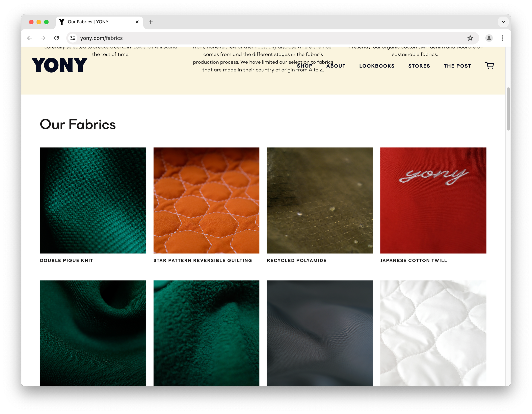This screenshot has width=532, height=414.
Task: Expand the tab search dropdown arrow
Action: (x=503, y=22)
